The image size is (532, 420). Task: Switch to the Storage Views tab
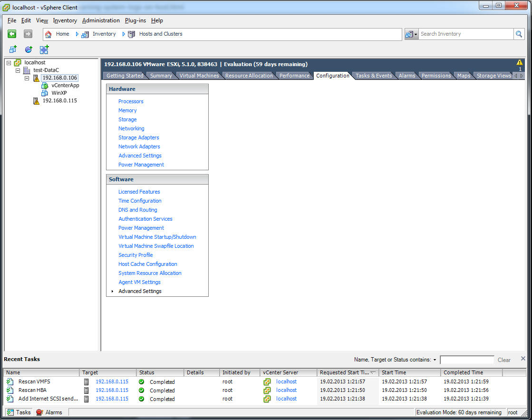point(493,76)
